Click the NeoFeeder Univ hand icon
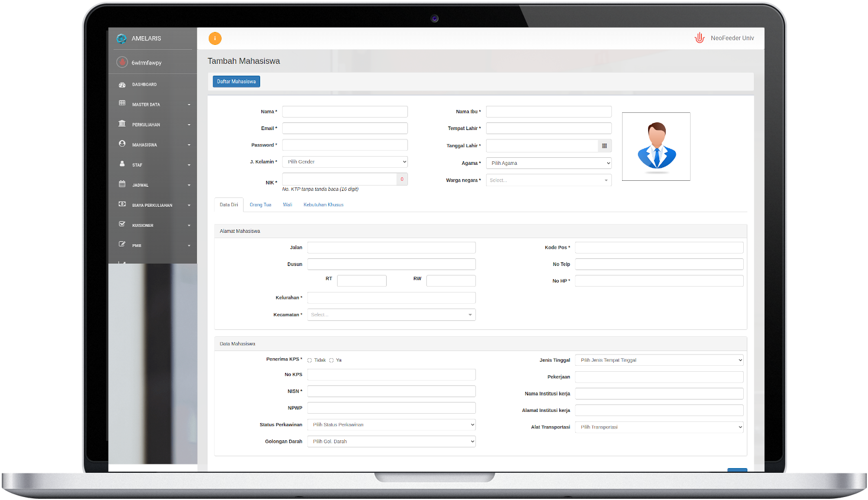Viewport: 868px width, 500px height. click(x=699, y=38)
